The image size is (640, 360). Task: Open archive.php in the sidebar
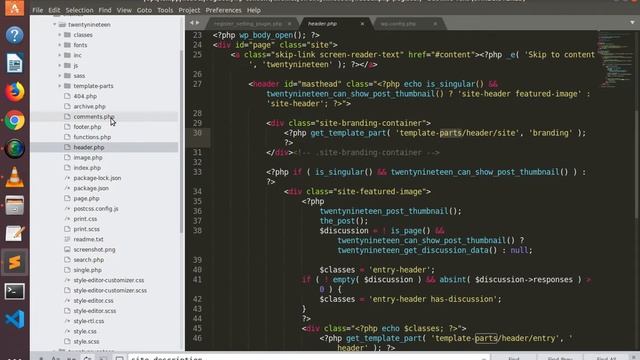coord(89,106)
